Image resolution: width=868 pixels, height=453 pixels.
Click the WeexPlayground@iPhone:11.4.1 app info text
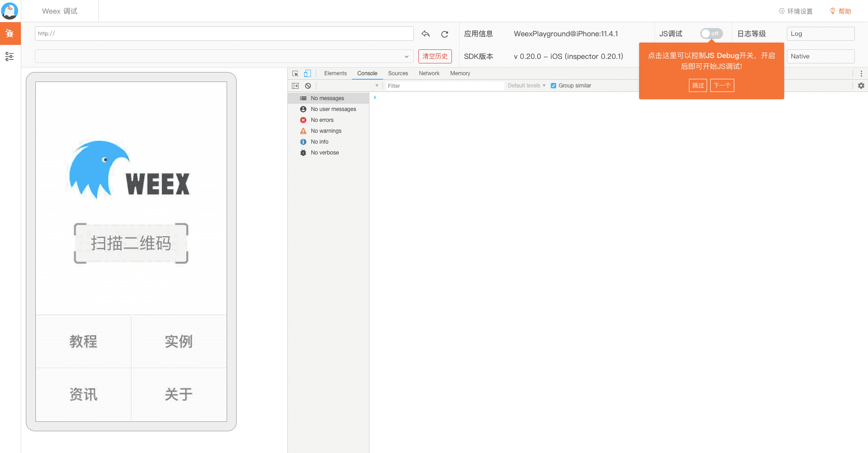click(566, 34)
